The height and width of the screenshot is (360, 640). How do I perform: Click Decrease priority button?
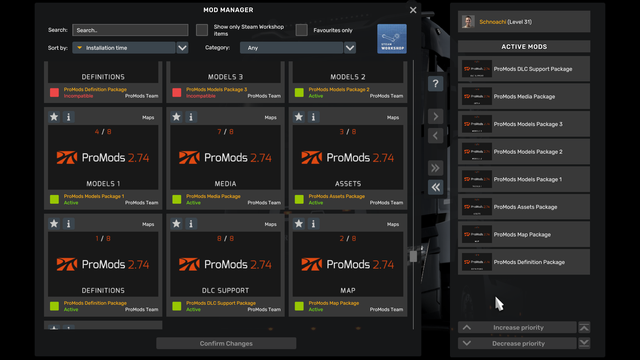(517, 343)
